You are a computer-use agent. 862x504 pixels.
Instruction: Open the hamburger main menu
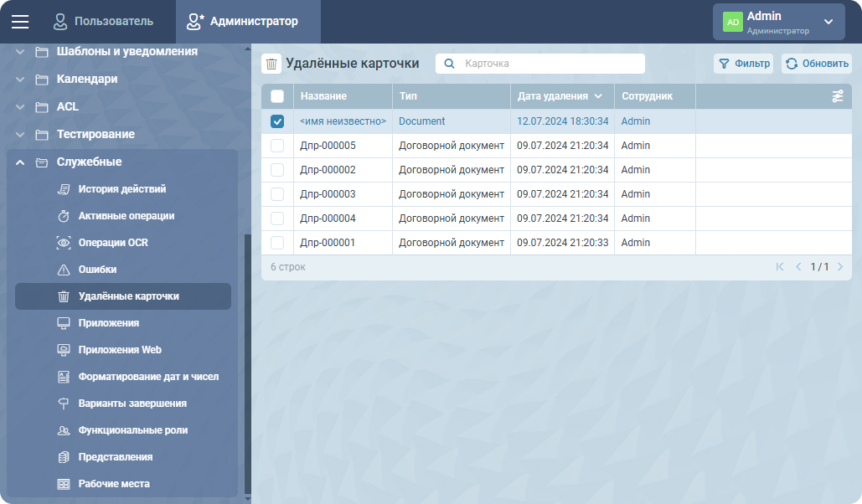[x=20, y=22]
